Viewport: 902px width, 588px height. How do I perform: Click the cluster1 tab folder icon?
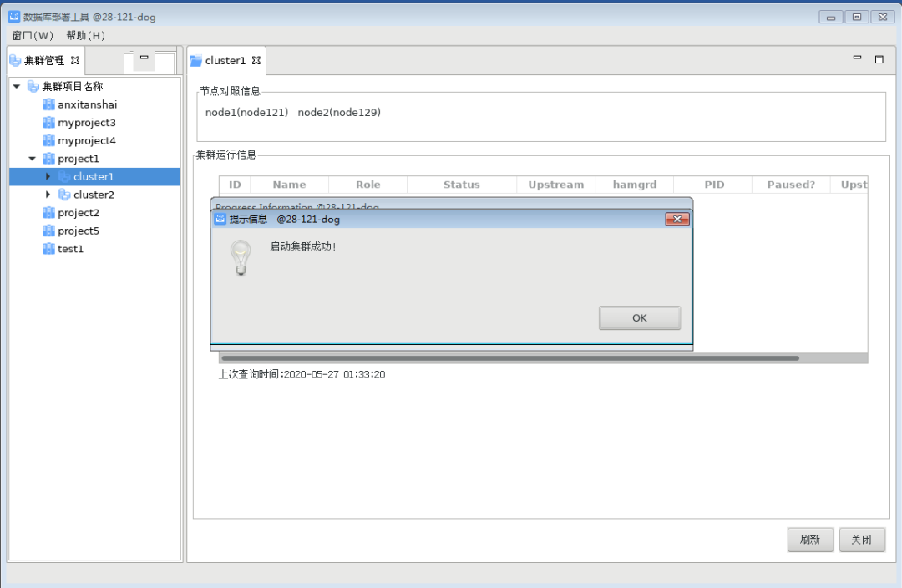coord(196,60)
